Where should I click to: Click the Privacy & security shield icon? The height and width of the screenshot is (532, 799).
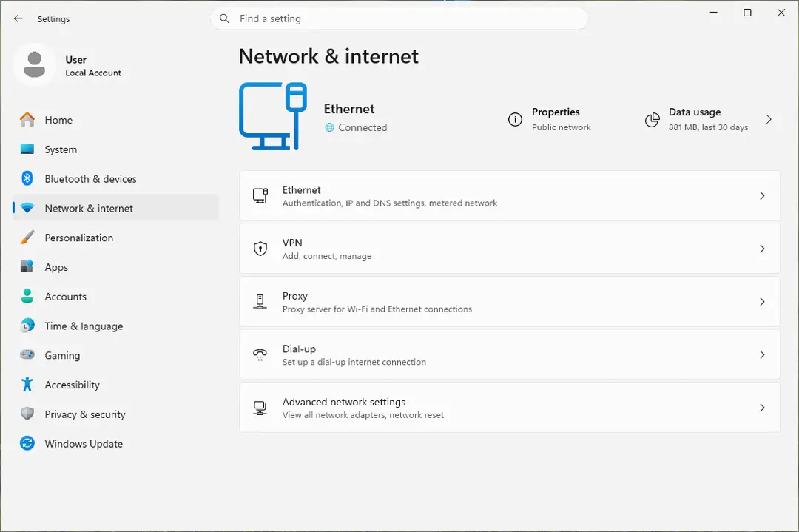point(27,414)
